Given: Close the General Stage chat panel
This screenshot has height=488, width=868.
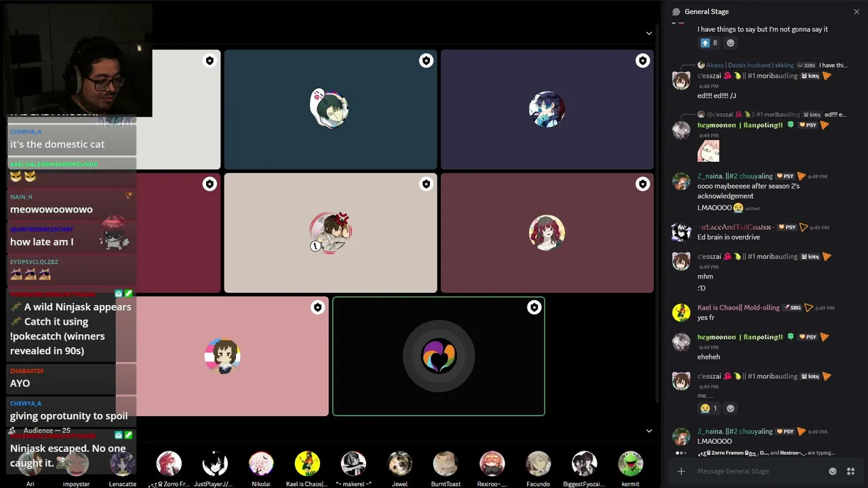Looking at the screenshot, I should point(856,12).
